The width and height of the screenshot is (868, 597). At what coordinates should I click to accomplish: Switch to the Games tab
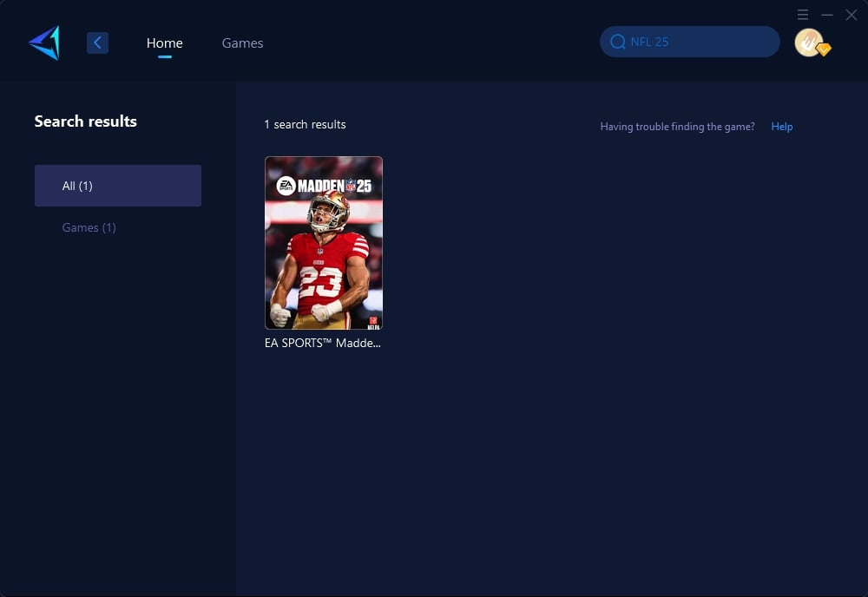point(242,43)
